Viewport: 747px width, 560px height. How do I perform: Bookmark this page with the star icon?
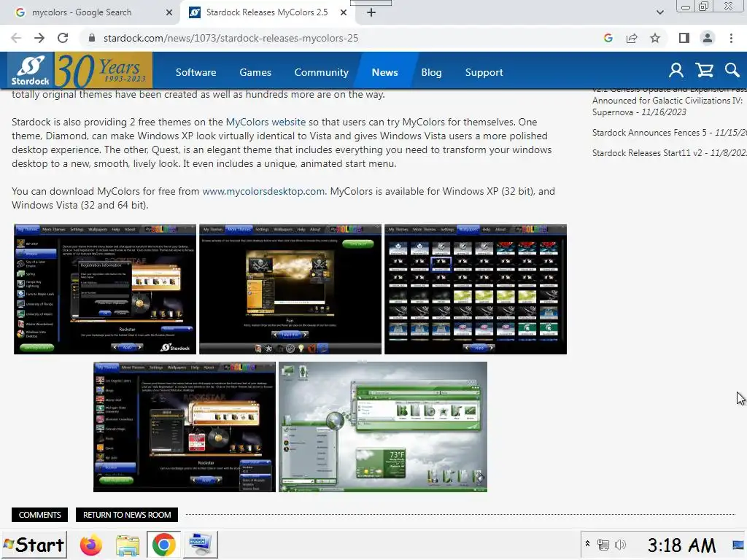click(655, 38)
